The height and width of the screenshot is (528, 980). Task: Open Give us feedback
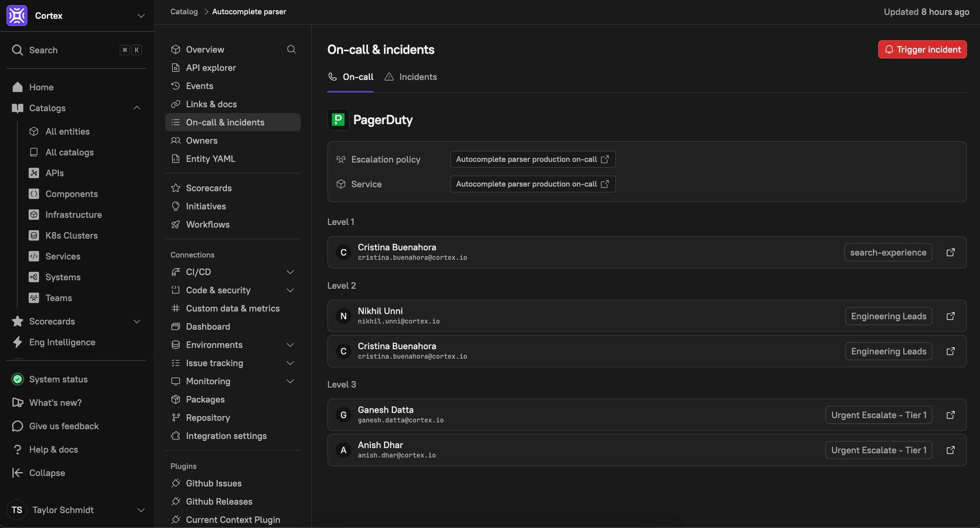click(64, 426)
